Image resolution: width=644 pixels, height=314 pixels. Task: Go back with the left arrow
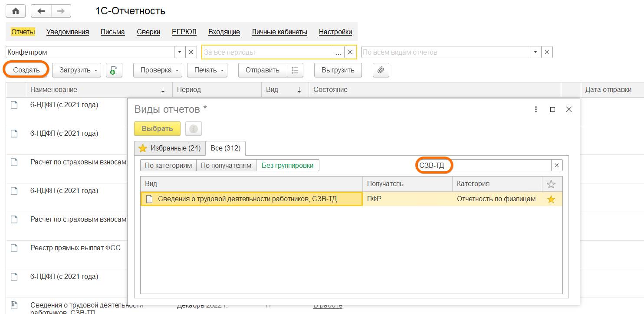coord(41,11)
